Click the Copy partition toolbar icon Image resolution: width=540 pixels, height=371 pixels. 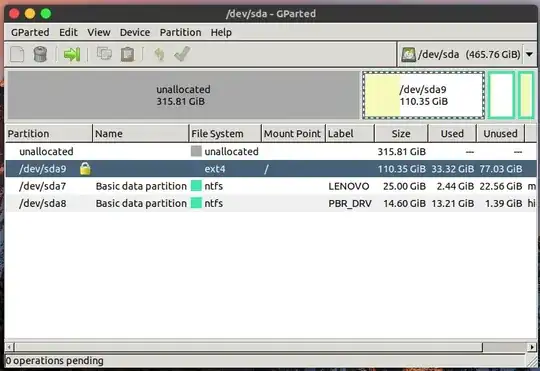click(104, 53)
